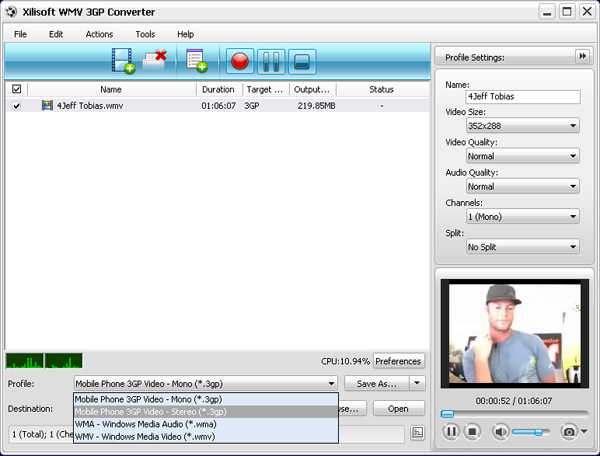This screenshot has width=600, height=456.
Task: Sort by Duration column header
Action: click(x=218, y=89)
